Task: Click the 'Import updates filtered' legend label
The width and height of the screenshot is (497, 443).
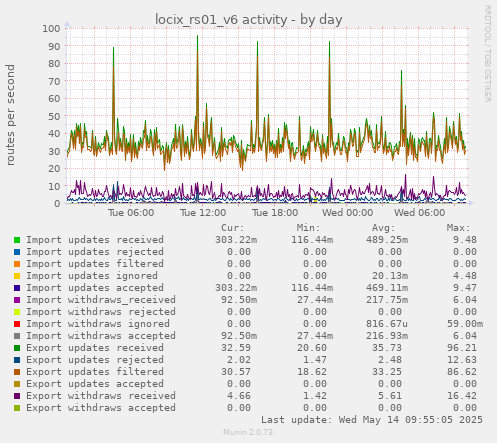Action: click(x=95, y=264)
